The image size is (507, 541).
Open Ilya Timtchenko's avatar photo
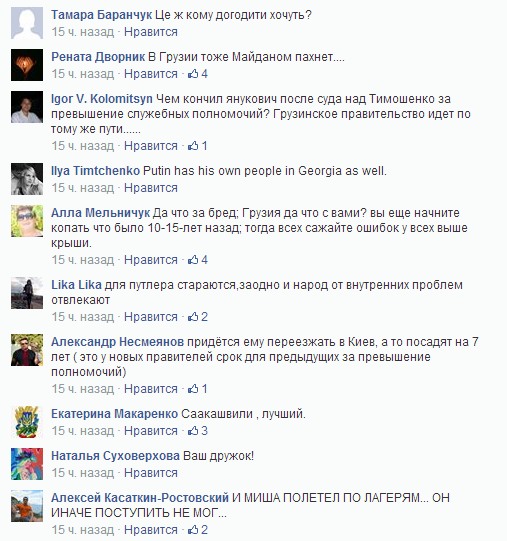27,179
